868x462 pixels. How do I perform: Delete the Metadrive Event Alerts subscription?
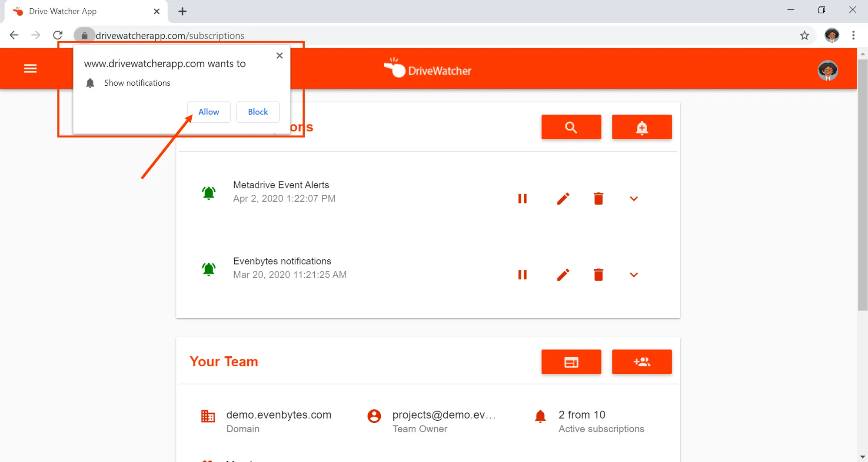tap(599, 199)
